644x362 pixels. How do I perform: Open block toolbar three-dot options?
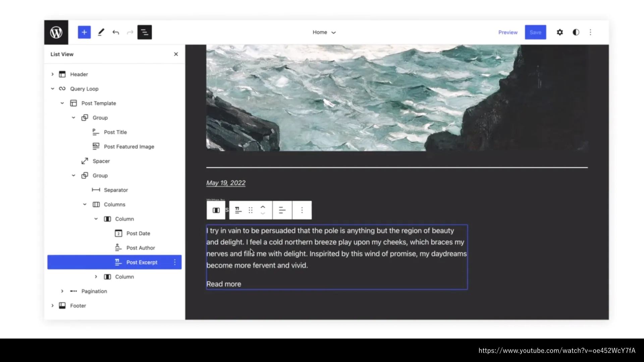(x=302, y=210)
